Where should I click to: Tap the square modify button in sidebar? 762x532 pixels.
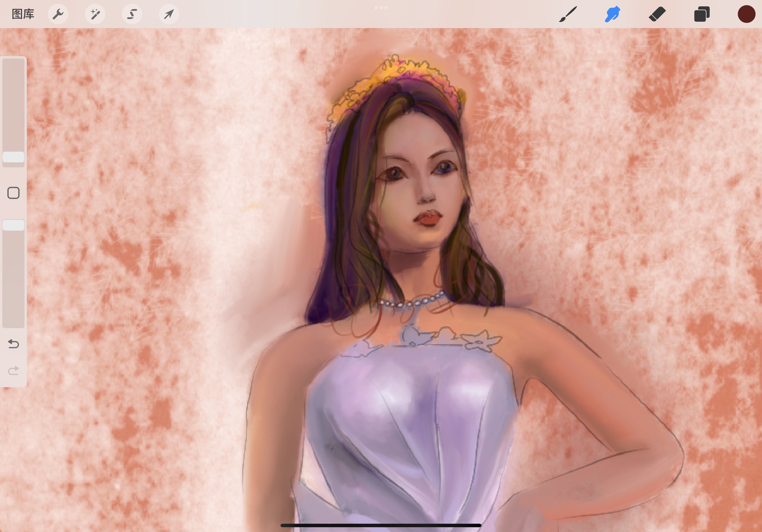[x=14, y=193]
